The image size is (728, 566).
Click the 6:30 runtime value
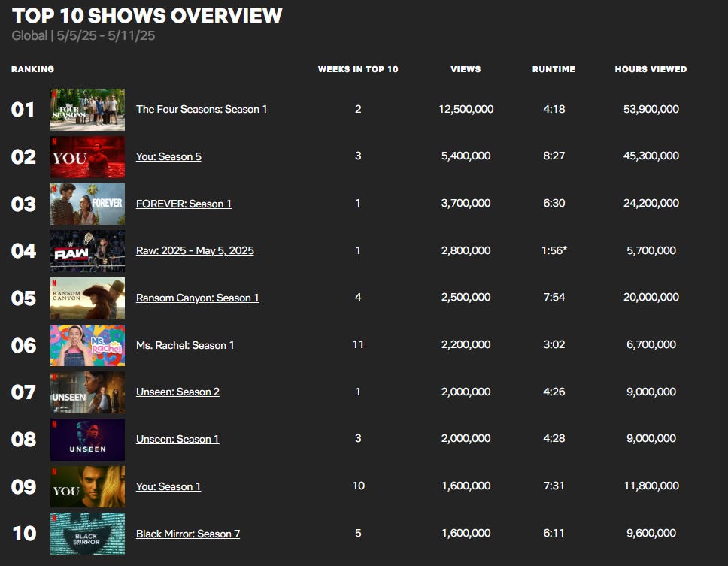pyautogui.click(x=554, y=203)
